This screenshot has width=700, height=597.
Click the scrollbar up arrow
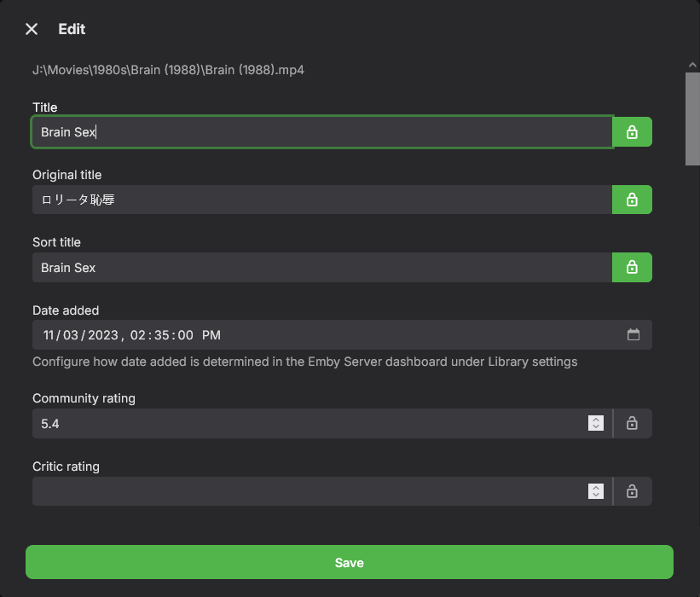[x=692, y=65]
